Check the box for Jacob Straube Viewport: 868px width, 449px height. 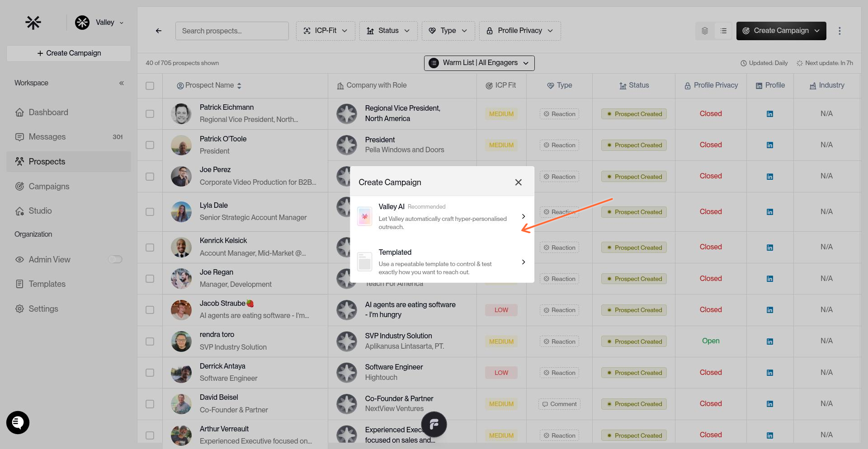[150, 310]
